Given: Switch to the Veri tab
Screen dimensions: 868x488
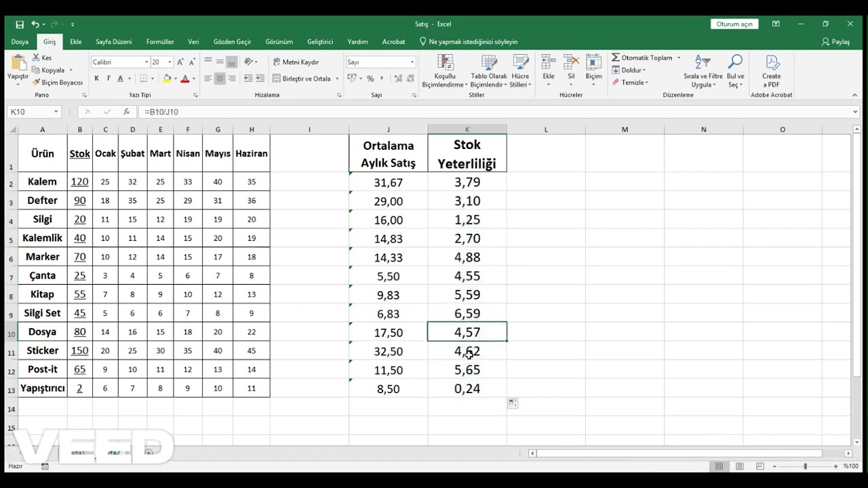Looking at the screenshot, I should (194, 42).
